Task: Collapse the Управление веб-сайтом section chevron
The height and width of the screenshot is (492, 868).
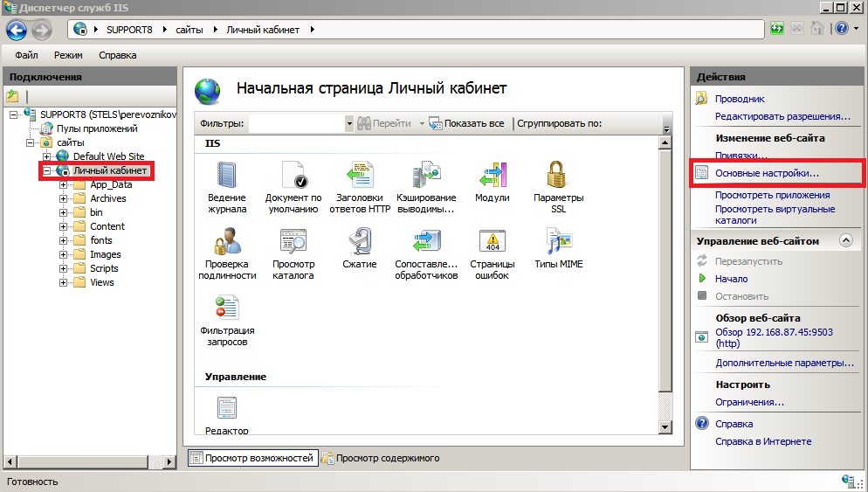Action: (846, 240)
